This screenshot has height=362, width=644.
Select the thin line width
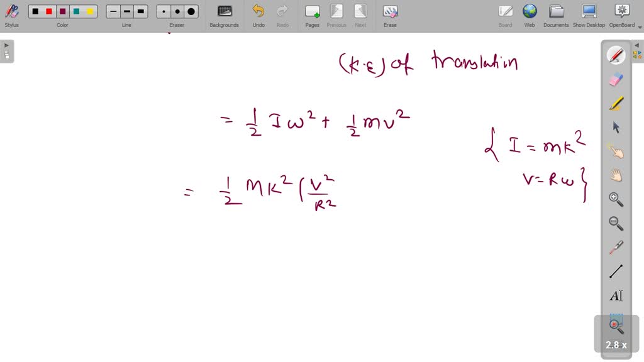113,11
